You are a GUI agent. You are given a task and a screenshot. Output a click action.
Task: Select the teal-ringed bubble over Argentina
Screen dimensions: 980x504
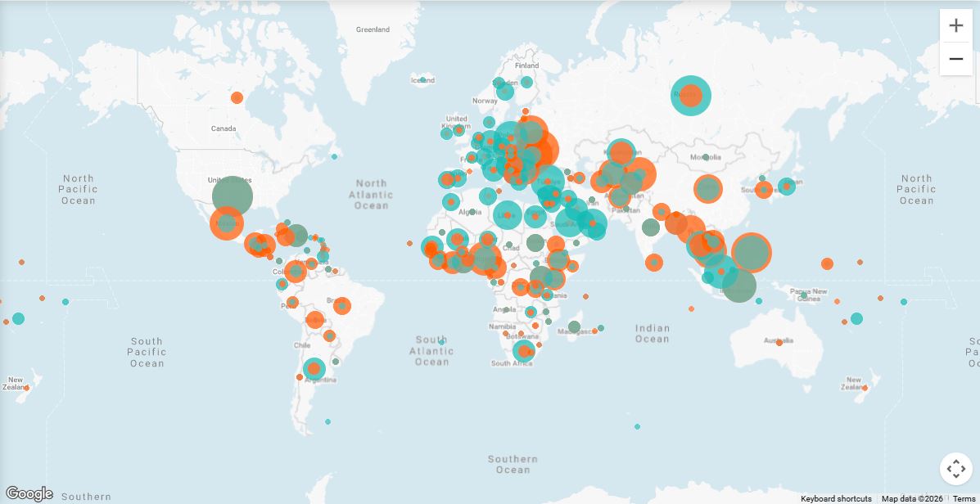pyautogui.click(x=314, y=369)
